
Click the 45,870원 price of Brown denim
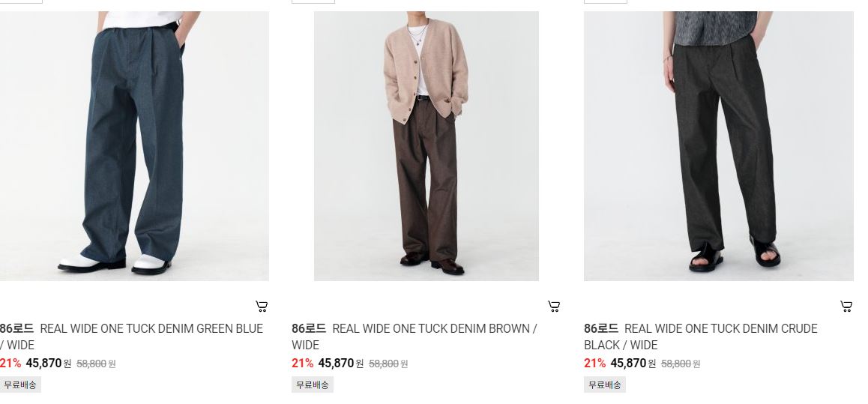(x=341, y=364)
